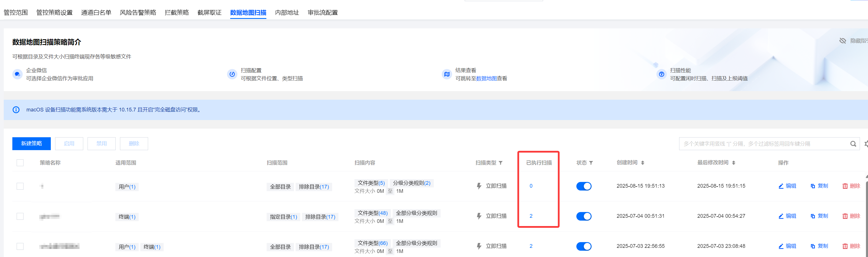Open the 状态 column filter
This screenshot has height=257, width=868.
[591, 163]
